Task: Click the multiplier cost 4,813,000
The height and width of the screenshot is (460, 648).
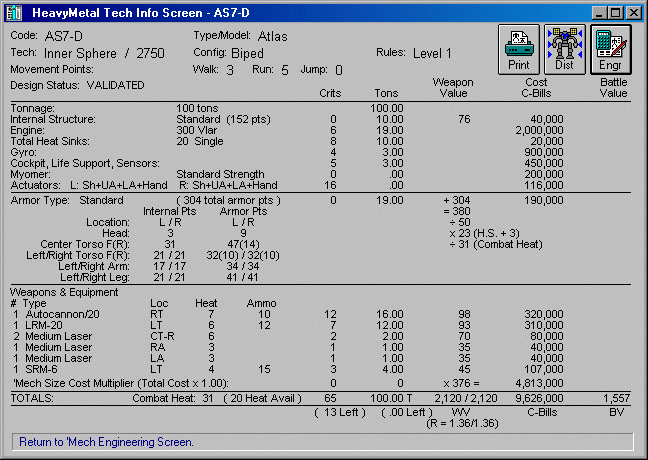Action: [x=539, y=383]
